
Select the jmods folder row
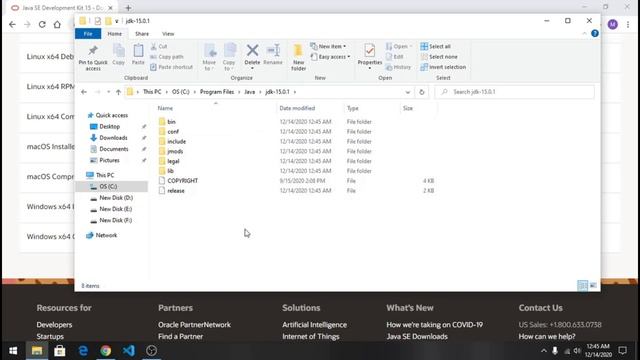click(296, 151)
